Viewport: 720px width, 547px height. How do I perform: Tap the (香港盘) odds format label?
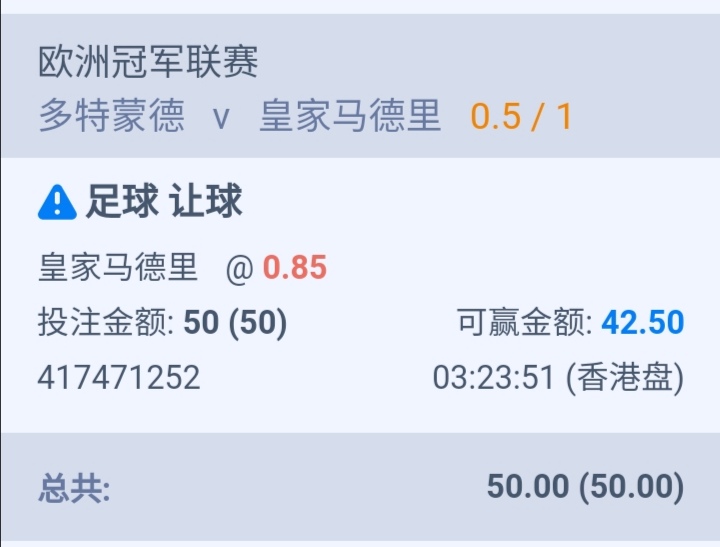pyautogui.click(x=625, y=377)
